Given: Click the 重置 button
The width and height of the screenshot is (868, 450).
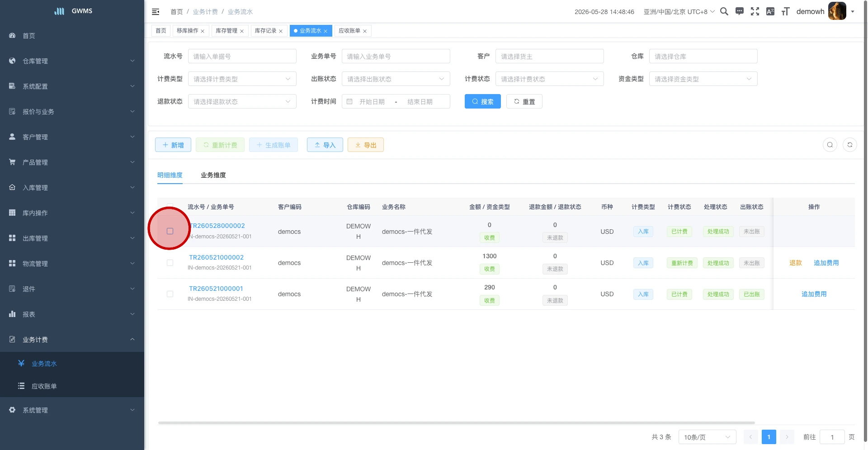Looking at the screenshot, I should click(524, 102).
